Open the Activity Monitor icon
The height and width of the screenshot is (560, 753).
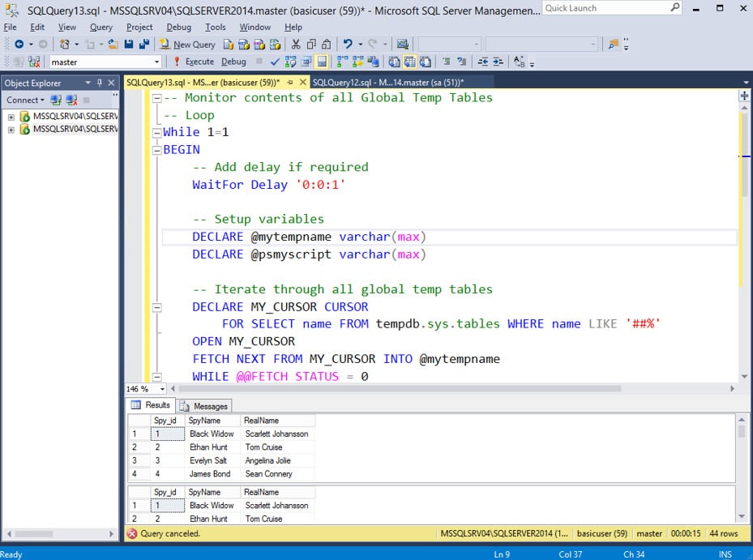point(402,45)
